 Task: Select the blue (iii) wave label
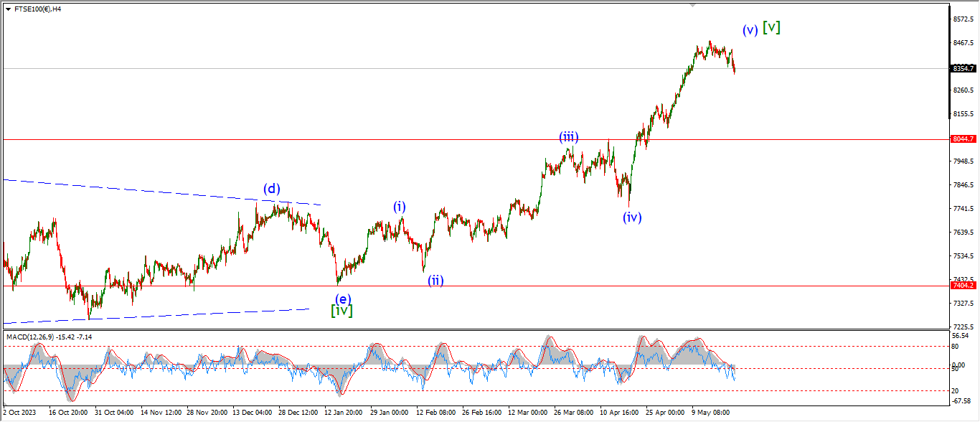(569, 137)
